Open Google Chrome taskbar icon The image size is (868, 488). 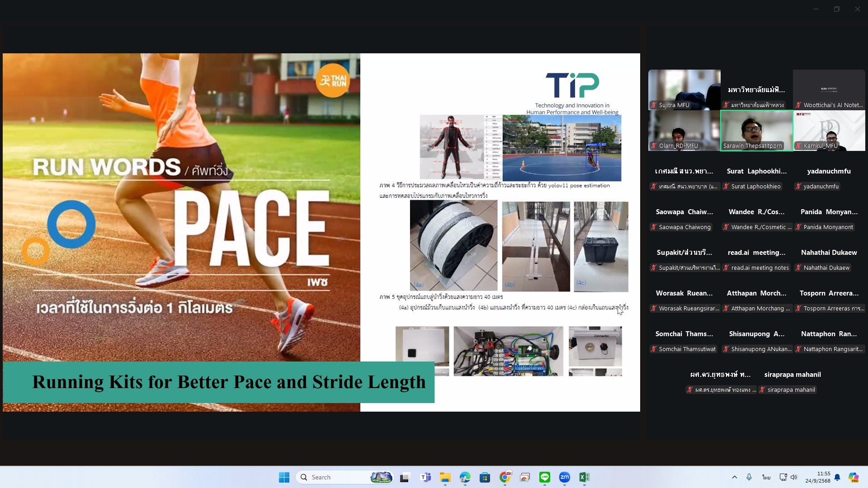click(x=505, y=477)
